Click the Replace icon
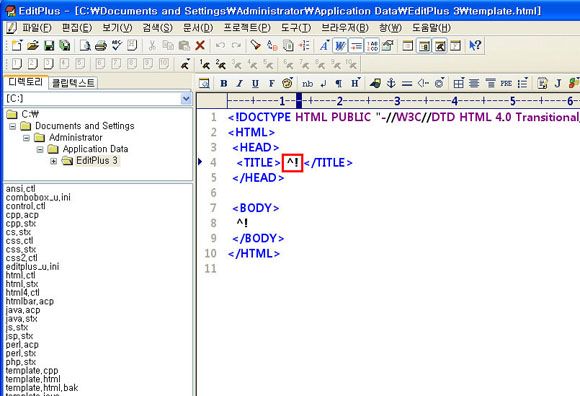Screen dimensions: 580x396 click(x=272, y=46)
